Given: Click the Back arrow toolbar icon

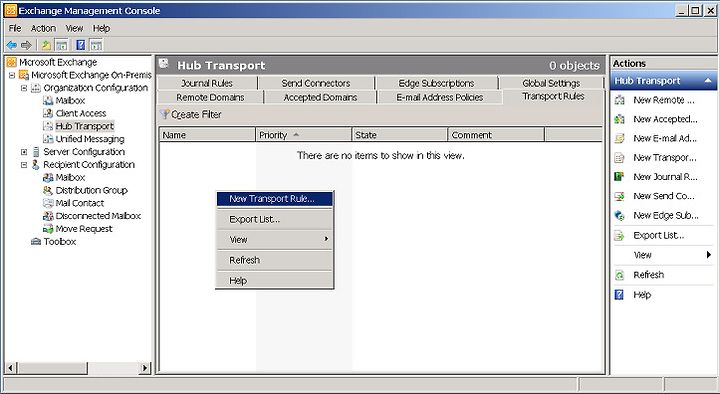Looking at the screenshot, I should click(11, 45).
